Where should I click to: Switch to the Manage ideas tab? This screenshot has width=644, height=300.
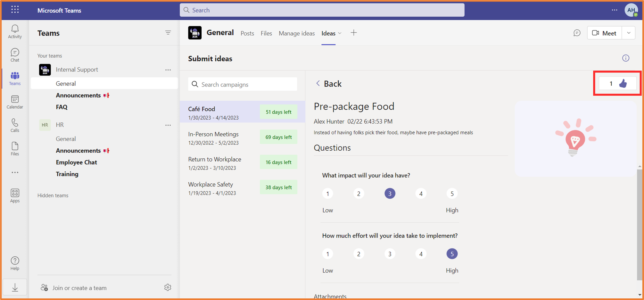point(296,33)
